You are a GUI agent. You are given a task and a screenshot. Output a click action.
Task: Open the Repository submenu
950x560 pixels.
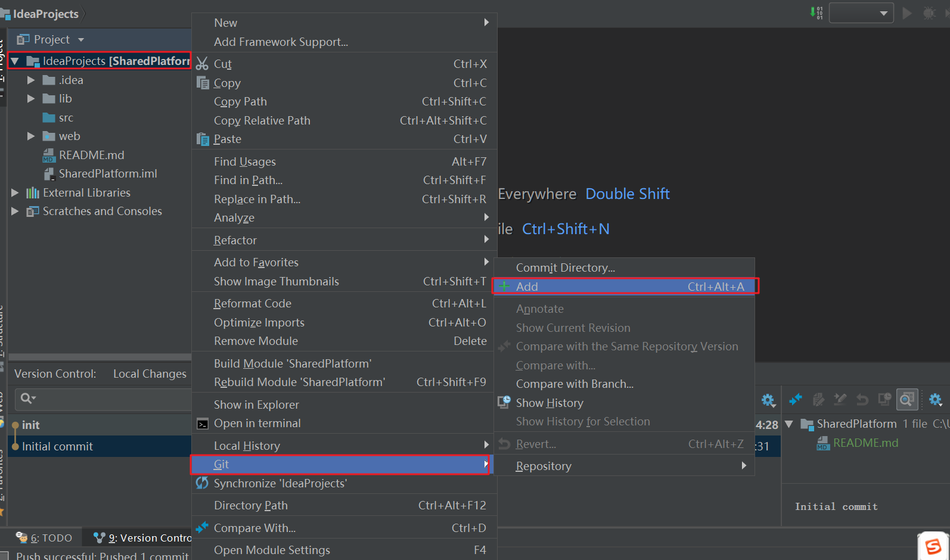click(624, 466)
